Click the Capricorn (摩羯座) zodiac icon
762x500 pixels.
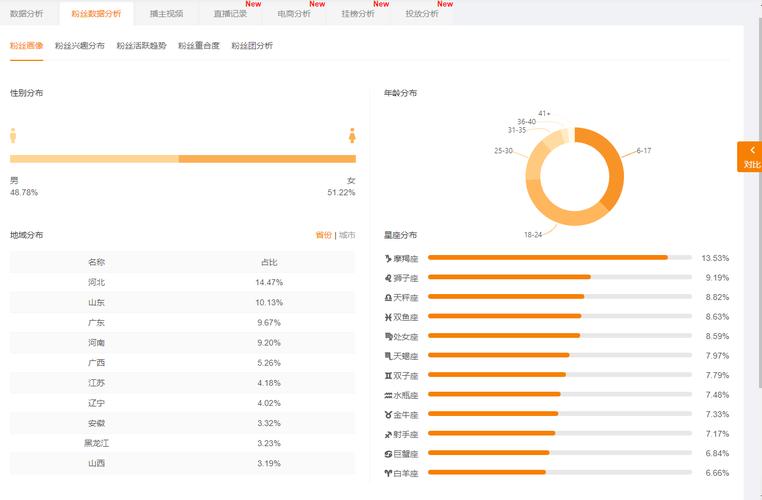tap(388, 258)
